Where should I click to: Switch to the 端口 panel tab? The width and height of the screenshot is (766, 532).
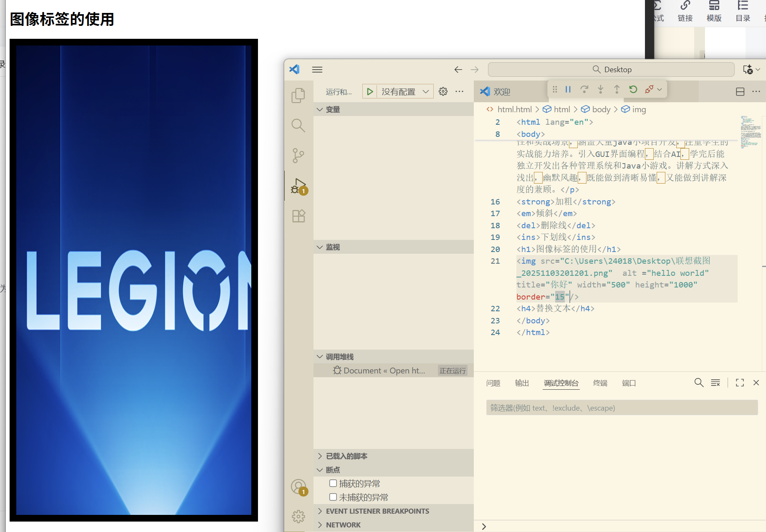629,383
